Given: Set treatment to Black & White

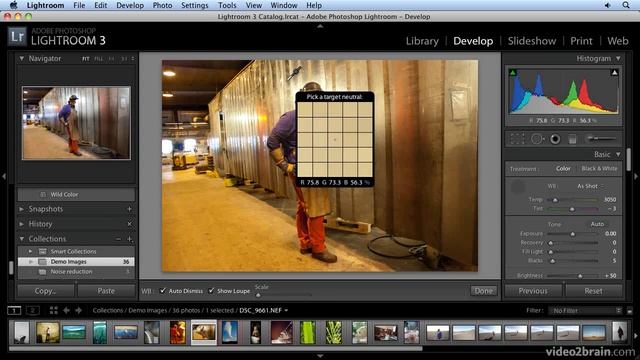Looking at the screenshot, I should 599,168.
